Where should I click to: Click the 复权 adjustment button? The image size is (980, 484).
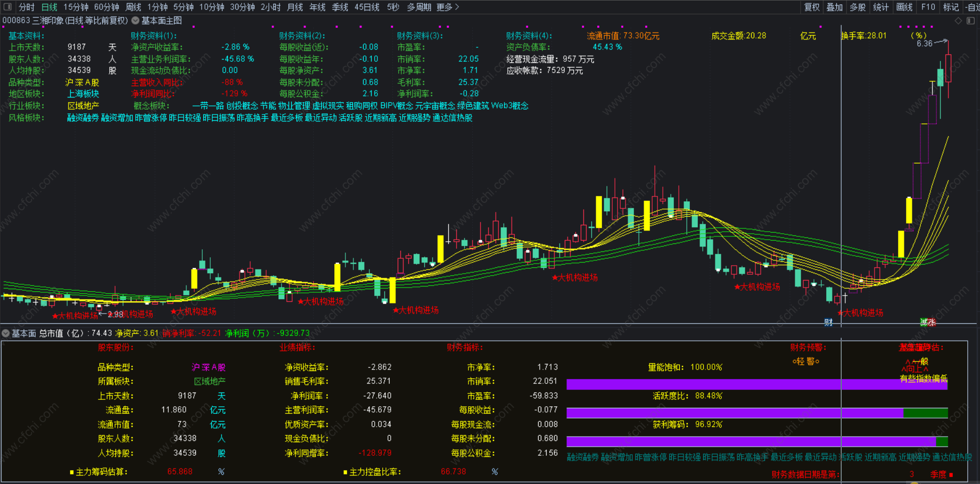(812, 7)
